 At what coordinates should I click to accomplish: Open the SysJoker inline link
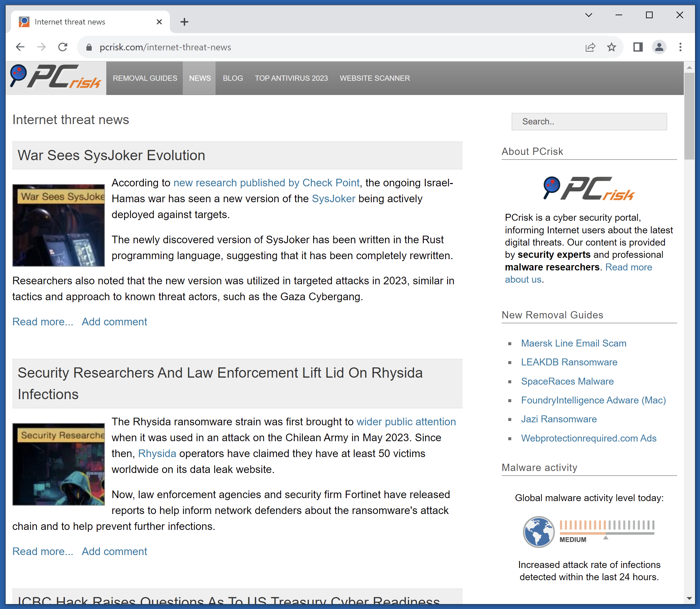(333, 199)
